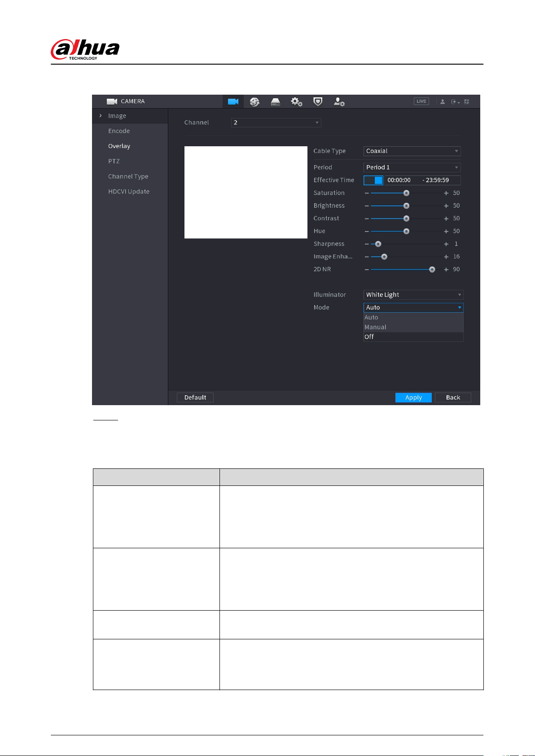The height and width of the screenshot is (756, 535).
Task: Select Auto in Mode list
Action: tap(413, 318)
